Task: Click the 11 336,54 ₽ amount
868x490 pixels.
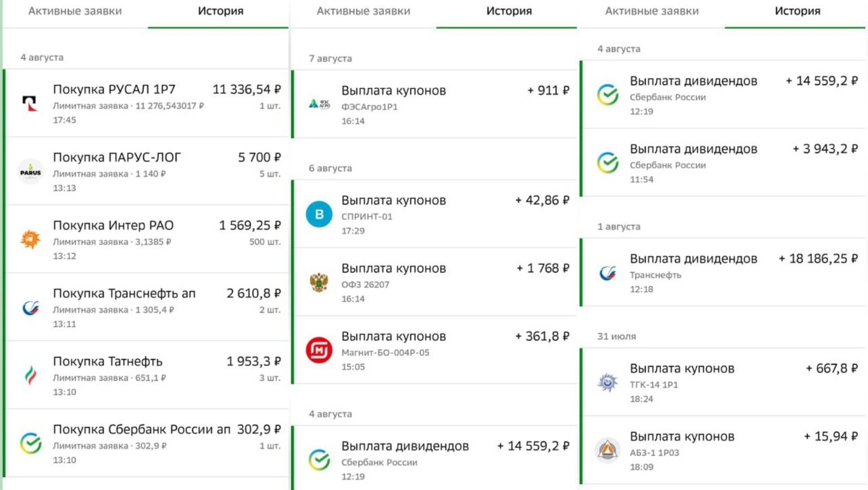Action: (x=247, y=90)
